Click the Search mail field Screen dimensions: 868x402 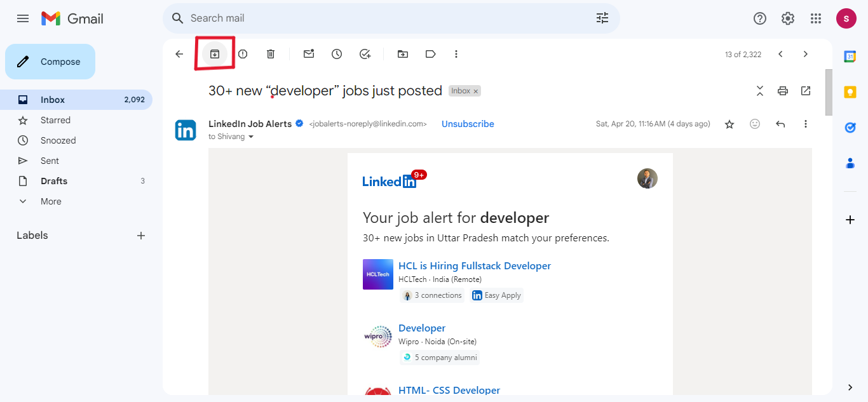pos(391,18)
